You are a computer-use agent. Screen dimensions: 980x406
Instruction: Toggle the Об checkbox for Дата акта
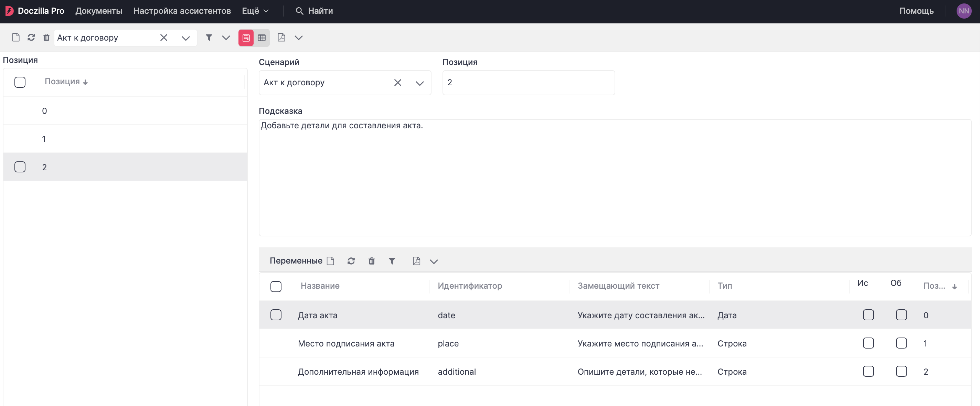point(901,315)
